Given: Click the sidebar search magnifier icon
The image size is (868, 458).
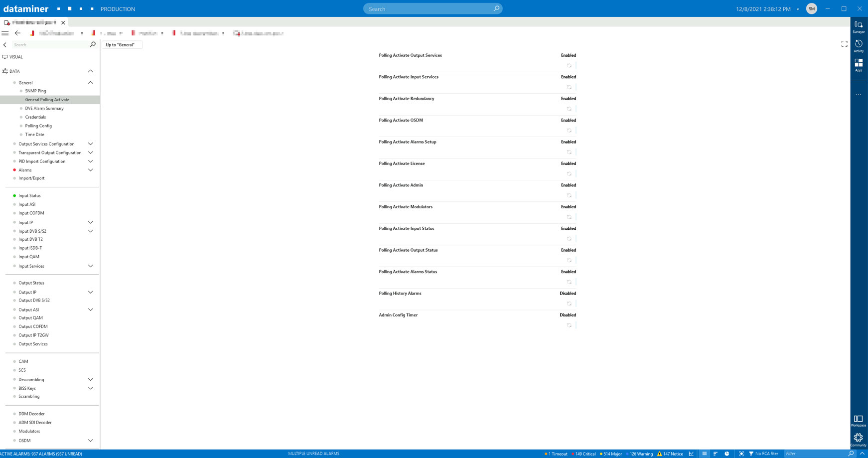Looking at the screenshot, I should pyautogui.click(x=93, y=44).
